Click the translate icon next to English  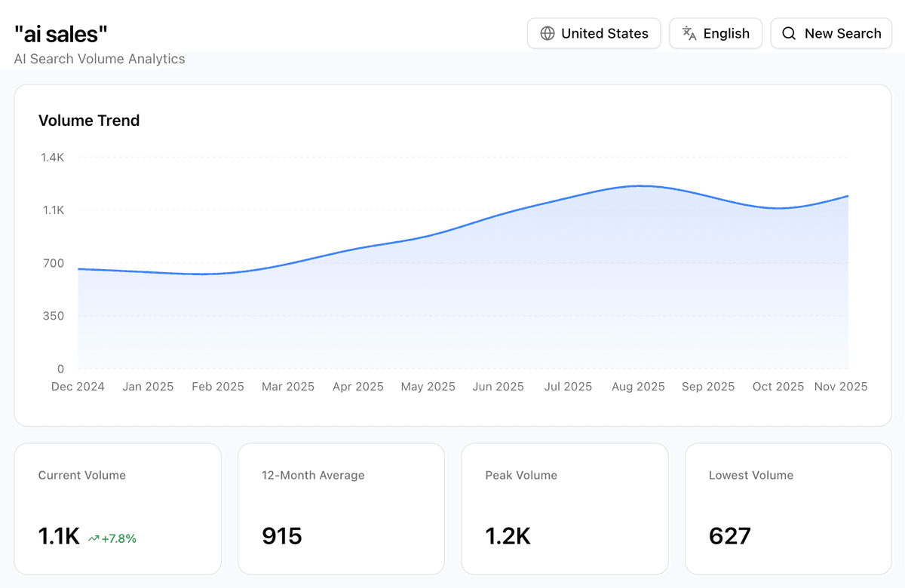pyautogui.click(x=689, y=33)
